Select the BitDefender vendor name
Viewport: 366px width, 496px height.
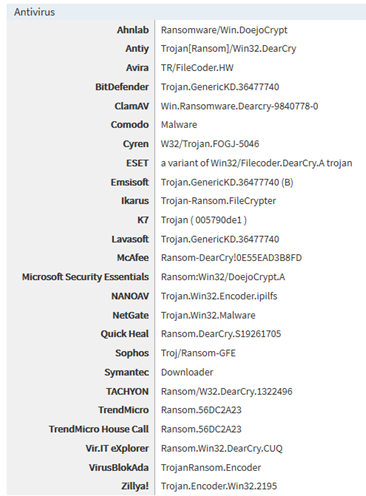122,87
